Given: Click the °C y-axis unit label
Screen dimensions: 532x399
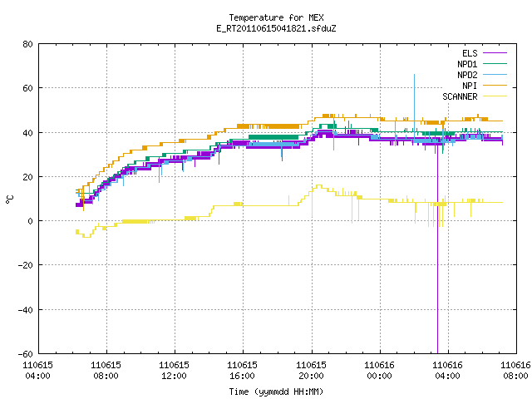Looking at the screenshot, I should (9, 199).
